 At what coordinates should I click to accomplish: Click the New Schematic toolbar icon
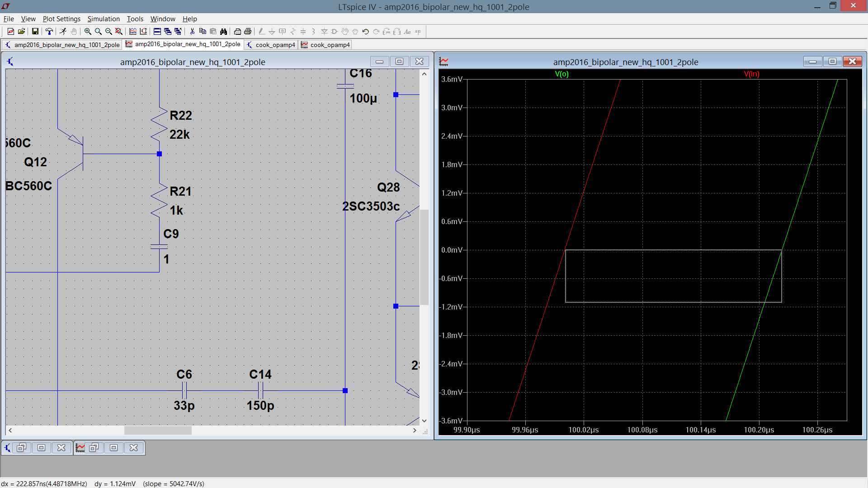(10, 31)
